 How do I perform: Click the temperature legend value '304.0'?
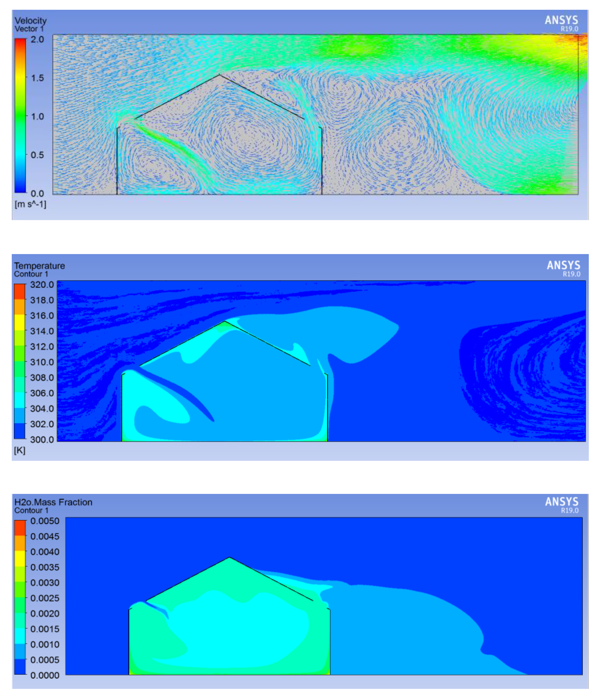point(42,408)
